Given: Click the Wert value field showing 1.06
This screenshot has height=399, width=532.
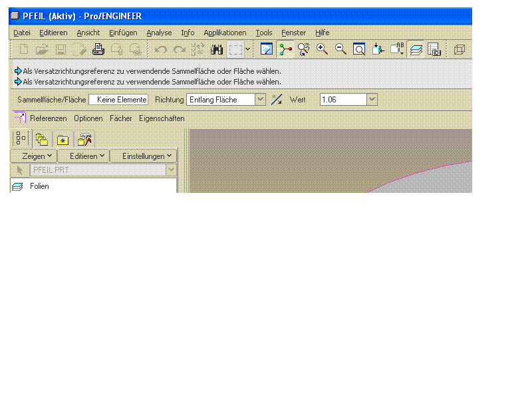Looking at the screenshot, I should click(x=343, y=99).
